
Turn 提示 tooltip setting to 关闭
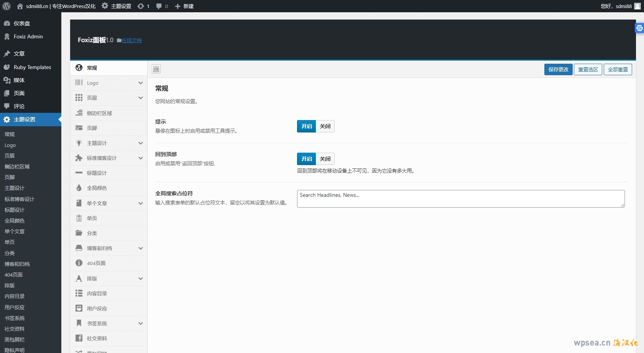(x=325, y=126)
